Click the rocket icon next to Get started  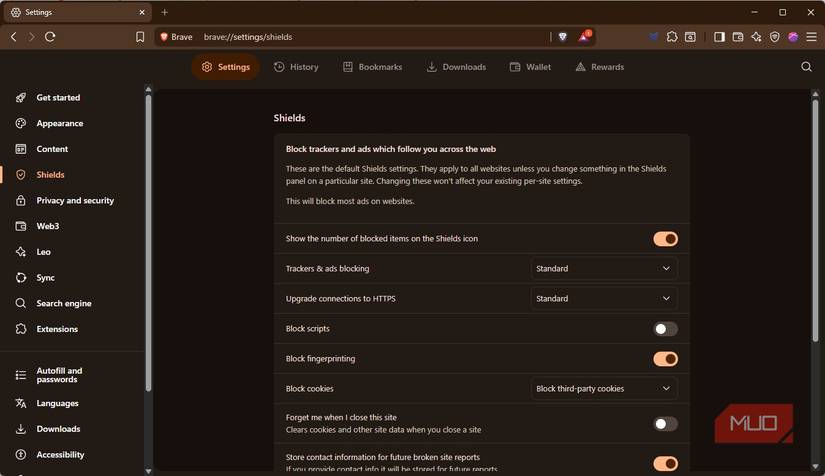[x=21, y=97]
